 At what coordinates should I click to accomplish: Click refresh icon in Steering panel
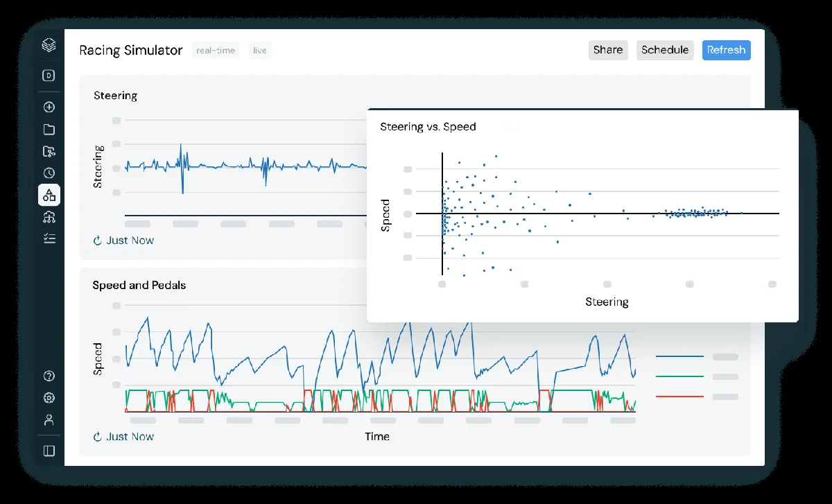[x=98, y=241]
